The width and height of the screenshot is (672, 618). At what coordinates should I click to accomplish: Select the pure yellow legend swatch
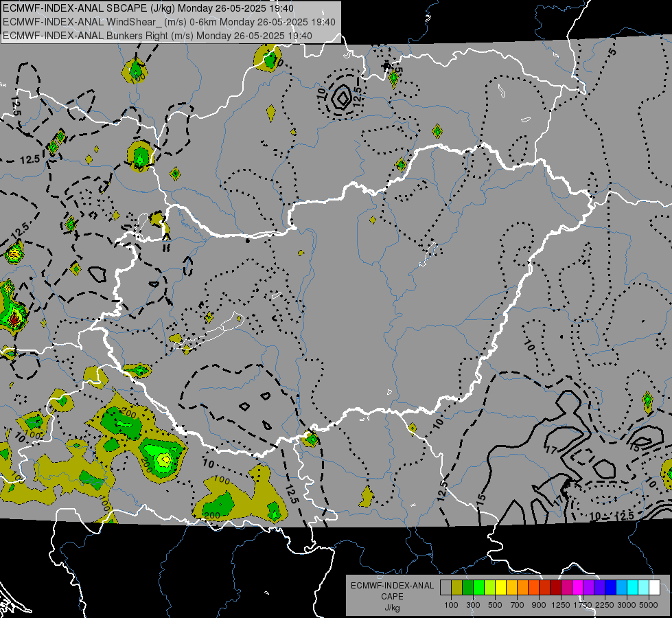pos(500,588)
